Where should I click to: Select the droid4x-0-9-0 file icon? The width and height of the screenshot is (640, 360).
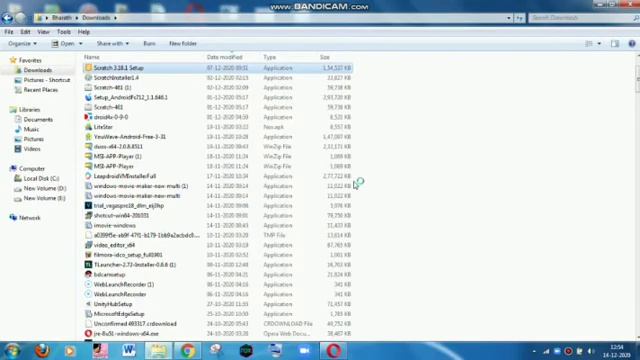point(88,117)
